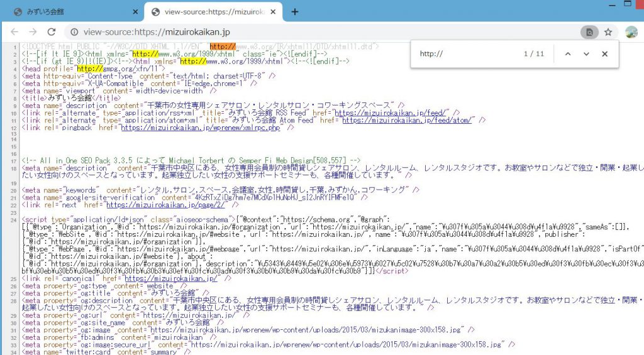Click the 1 / 11 match counter
The height and width of the screenshot is (355, 644).
pyautogui.click(x=533, y=54)
